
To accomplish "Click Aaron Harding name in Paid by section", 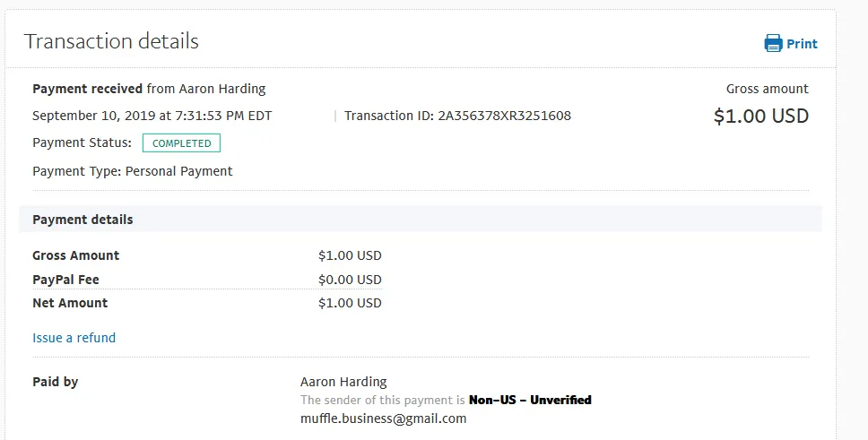I will (343, 382).
